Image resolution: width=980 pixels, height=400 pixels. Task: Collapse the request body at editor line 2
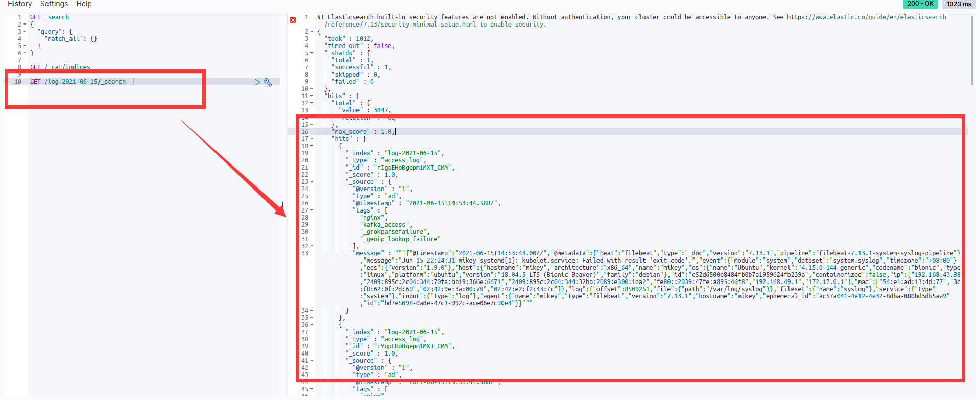click(25, 25)
